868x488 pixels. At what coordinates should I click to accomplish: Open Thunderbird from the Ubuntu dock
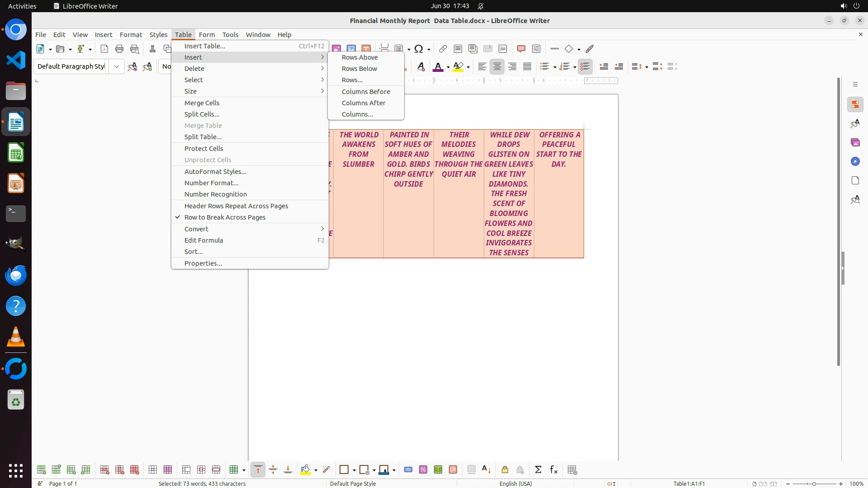[16, 275]
